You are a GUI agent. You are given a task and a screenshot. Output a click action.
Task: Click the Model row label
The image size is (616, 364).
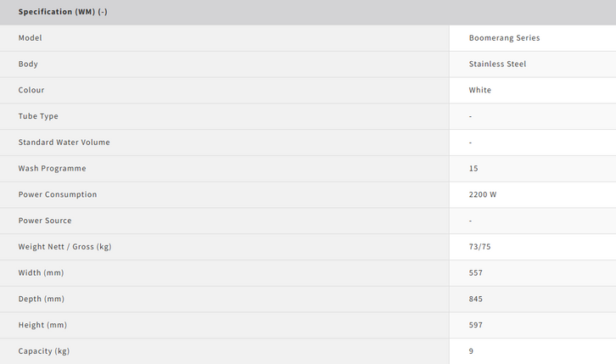click(x=31, y=38)
